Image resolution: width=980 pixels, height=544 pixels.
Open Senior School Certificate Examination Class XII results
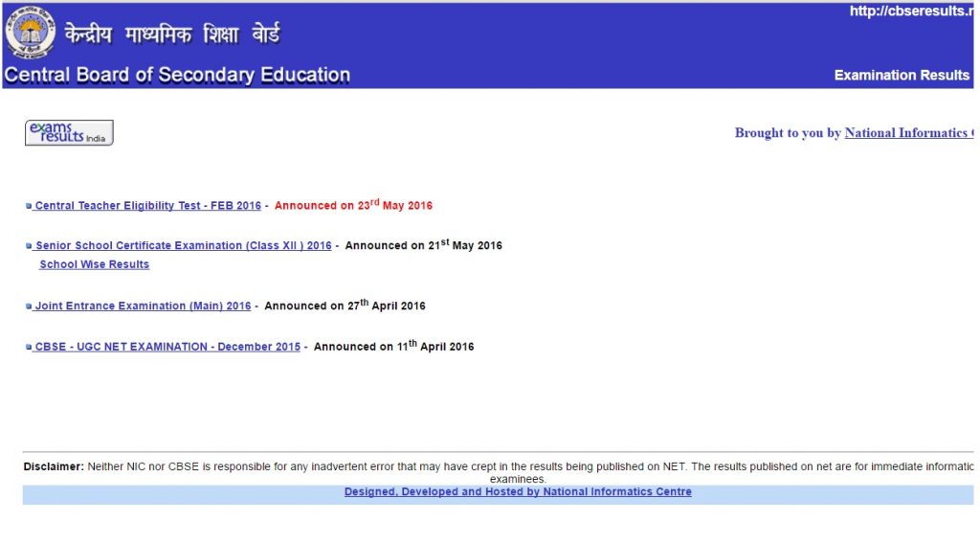[x=183, y=246]
